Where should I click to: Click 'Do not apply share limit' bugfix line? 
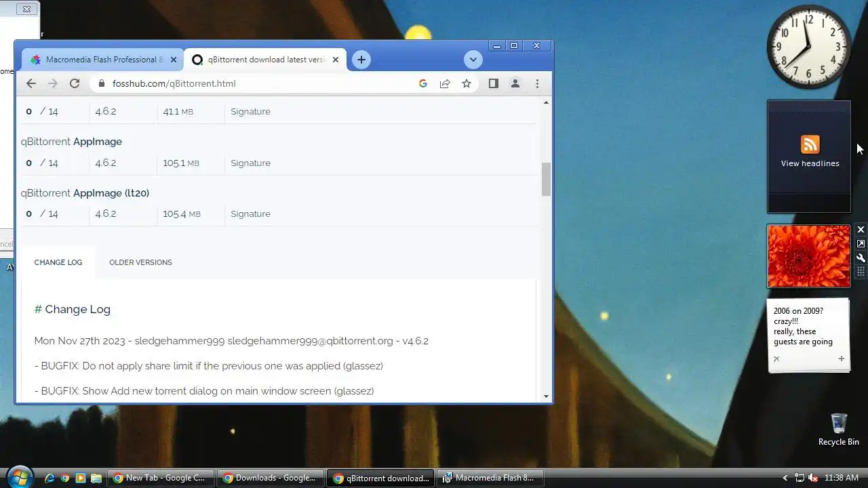pos(209,366)
